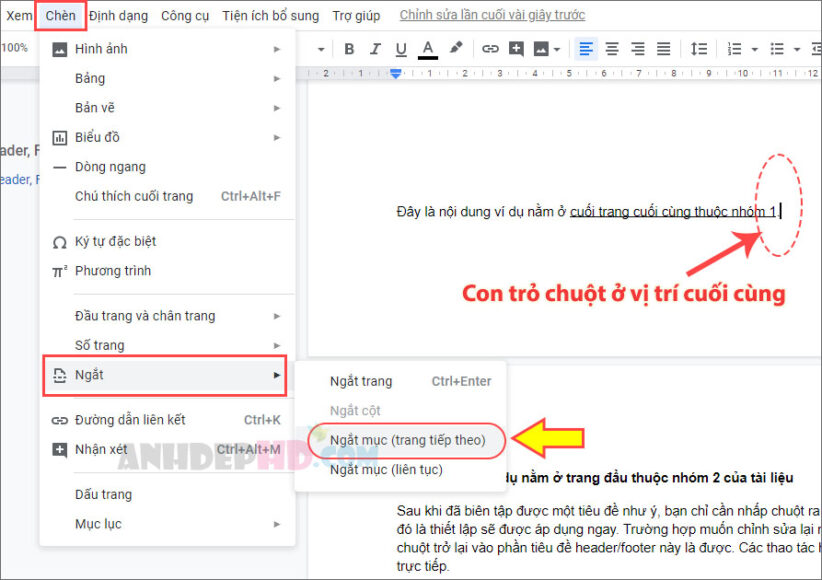Expand the numbered list dropdown arrow
Viewport: 822px width, 580px height.
(x=754, y=49)
